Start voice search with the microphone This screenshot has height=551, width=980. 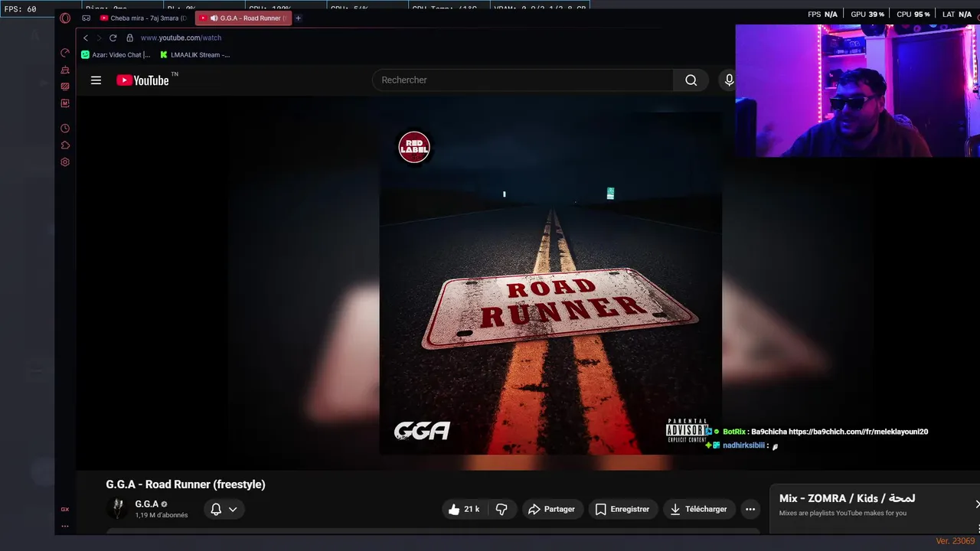(x=729, y=80)
